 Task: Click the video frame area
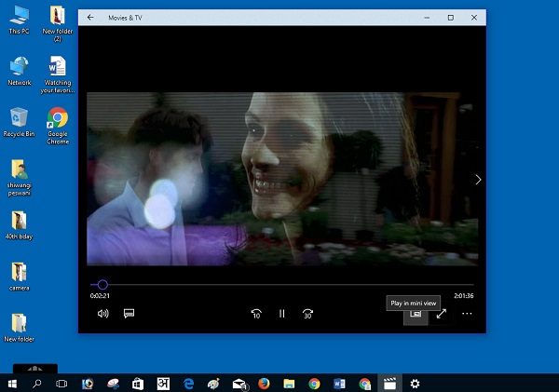tap(282, 179)
